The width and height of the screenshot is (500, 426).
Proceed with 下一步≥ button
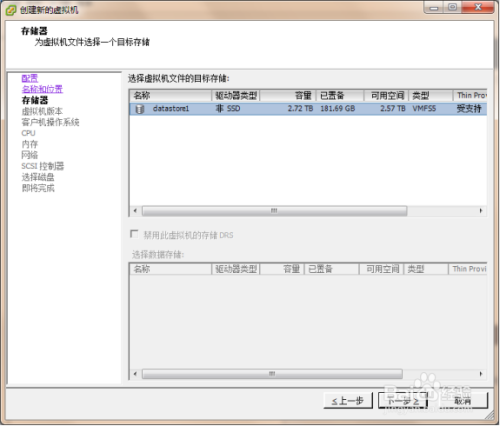pos(403,401)
